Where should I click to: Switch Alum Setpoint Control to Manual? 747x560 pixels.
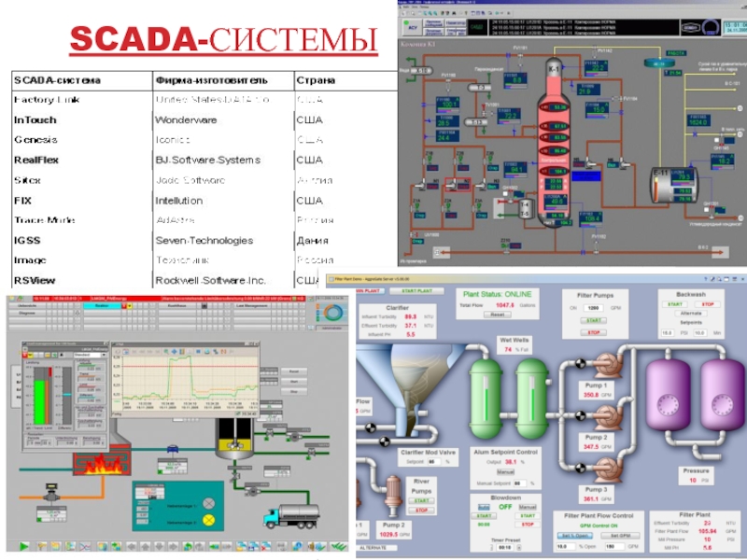coord(505,472)
